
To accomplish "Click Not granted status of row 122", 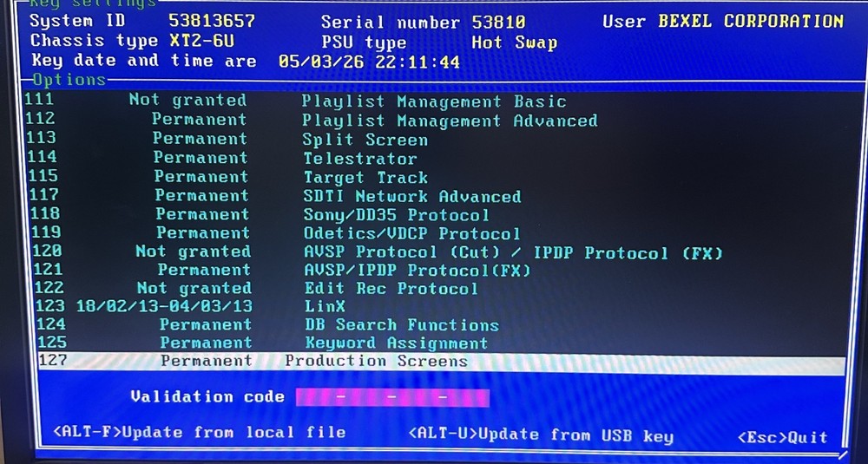I will [194, 288].
